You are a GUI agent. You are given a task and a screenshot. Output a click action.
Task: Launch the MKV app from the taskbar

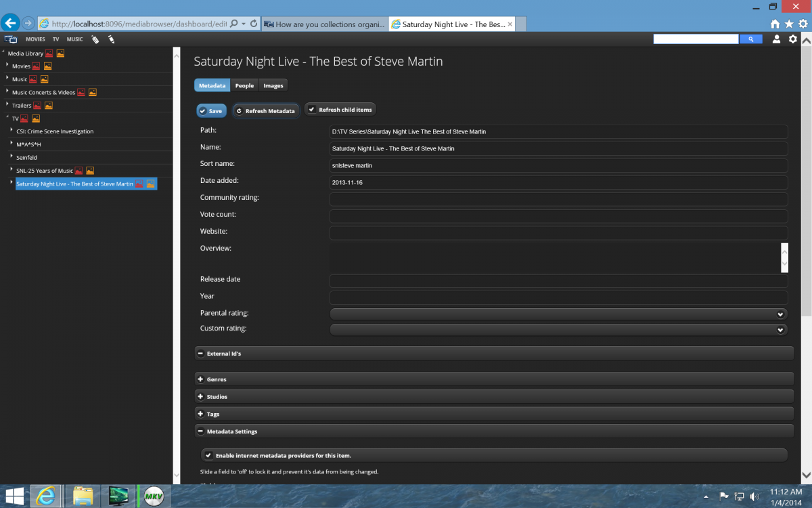(154, 496)
